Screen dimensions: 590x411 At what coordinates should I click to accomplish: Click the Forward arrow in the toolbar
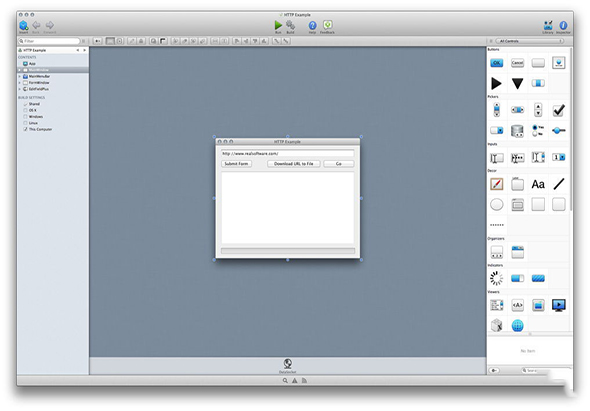click(x=49, y=25)
